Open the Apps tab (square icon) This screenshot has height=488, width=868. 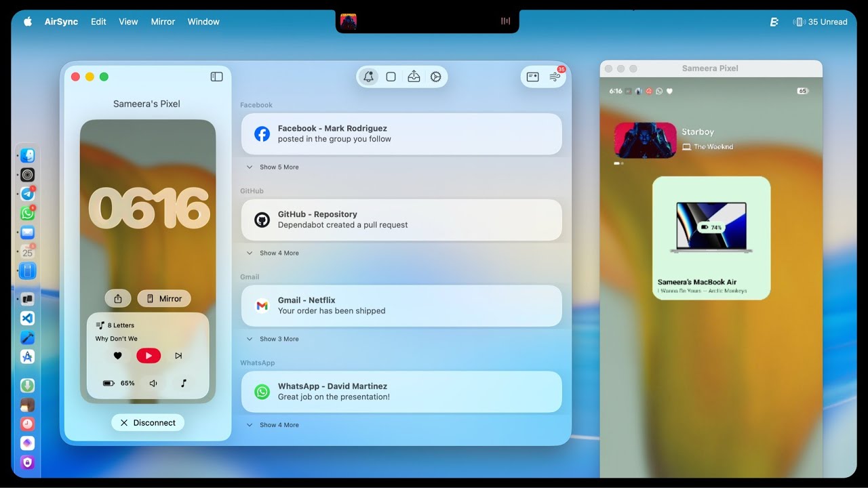(x=391, y=77)
